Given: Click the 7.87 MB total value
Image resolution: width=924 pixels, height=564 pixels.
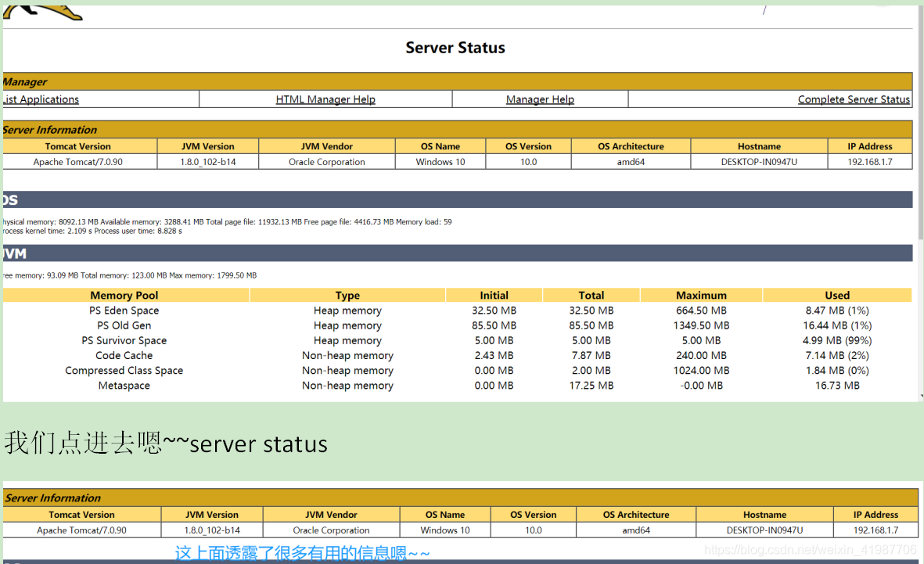Looking at the screenshot, I should pos(591,355).
